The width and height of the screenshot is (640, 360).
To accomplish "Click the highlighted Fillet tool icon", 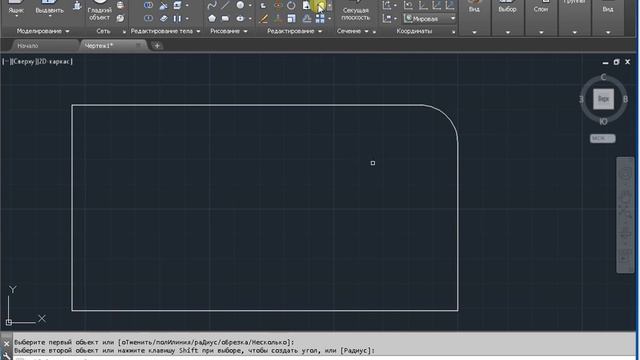I will point(320,6).
